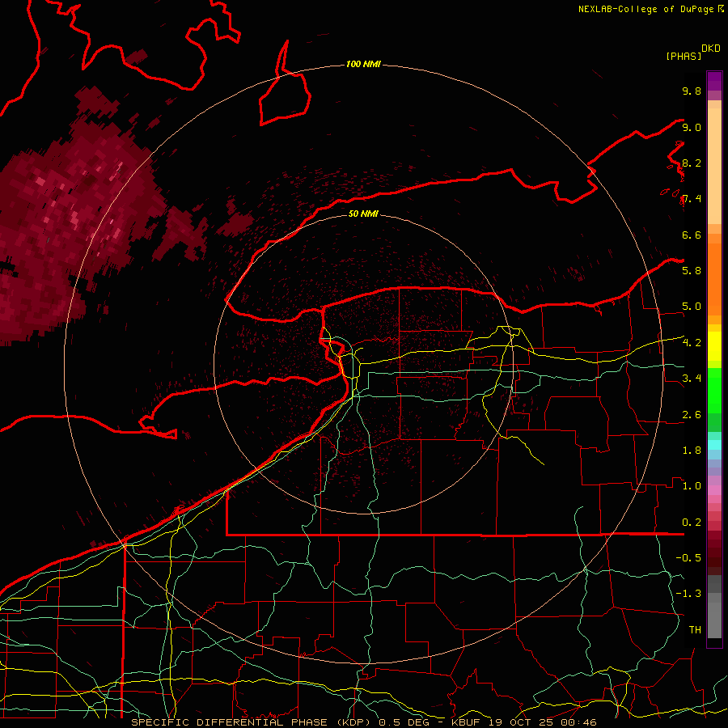This screenshot has height=728, width=728.
Task: Click the 4.2 value on the color scale
Action: [x=692, y=343]
